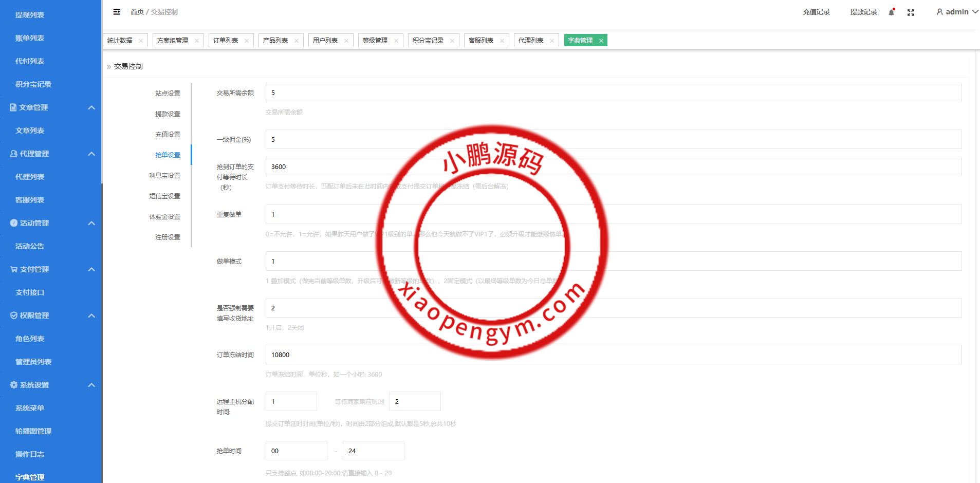Screen dimensions: 980x483
Task: Close the 统计数据 tab
Action: (x=141, y=41)
